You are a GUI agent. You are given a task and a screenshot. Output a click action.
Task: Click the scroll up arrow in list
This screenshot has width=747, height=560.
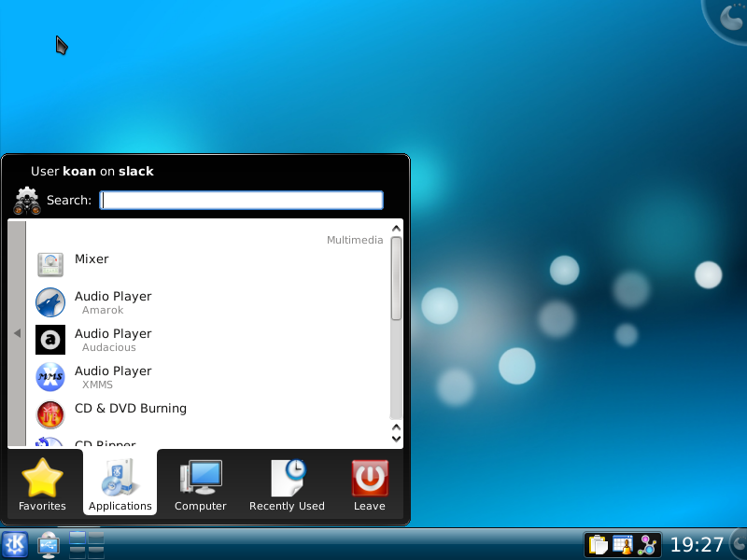pos(396,227)
